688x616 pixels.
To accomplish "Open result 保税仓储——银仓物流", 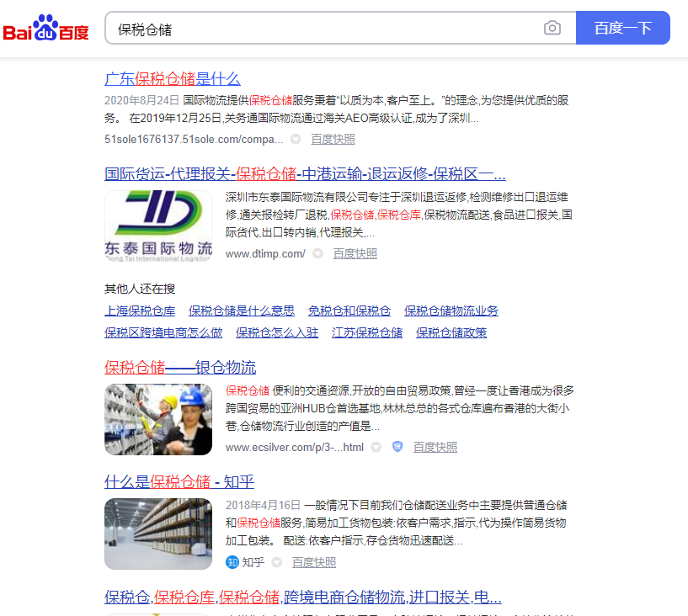I will pos(180,368).
